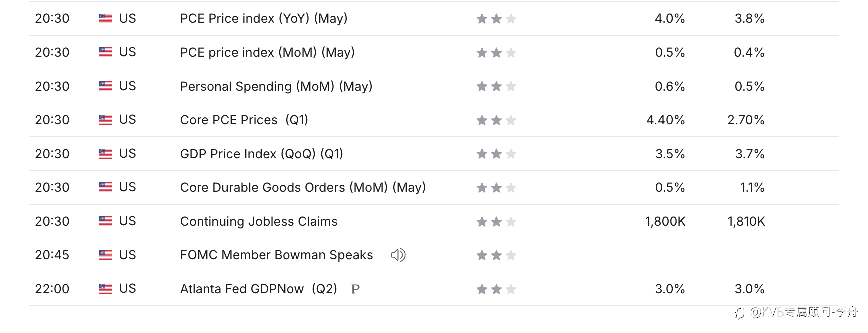Click US flag in Atlanta Fed GDPNow row
Image resolution: width=868 pixels, height=333 pixels.
[105, 289]
